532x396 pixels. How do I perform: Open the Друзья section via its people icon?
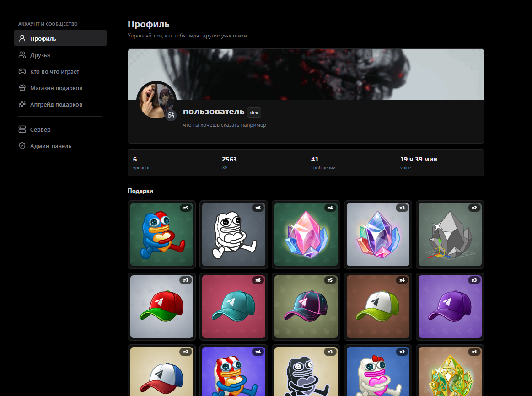pos(22,55)
